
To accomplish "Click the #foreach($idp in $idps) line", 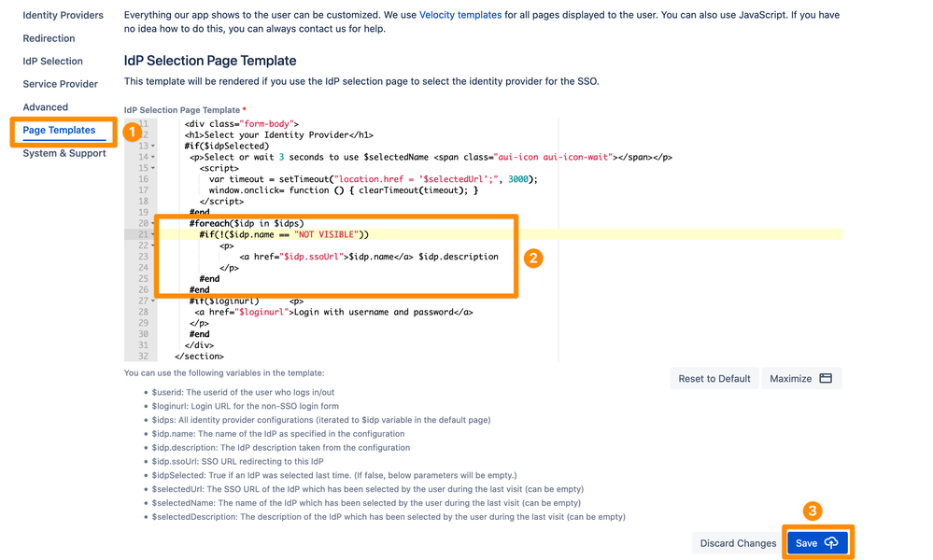I will tap(247, 223).
